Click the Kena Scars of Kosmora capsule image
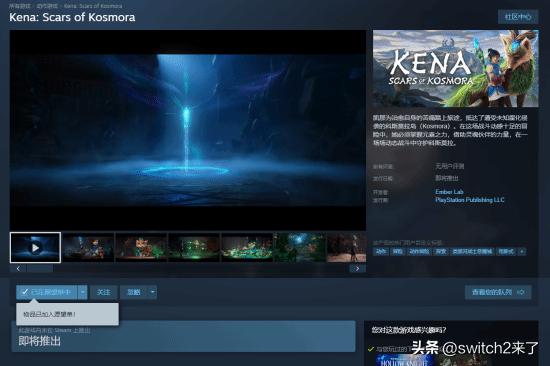This screenshot has width=550, height=366. (455, 68)
